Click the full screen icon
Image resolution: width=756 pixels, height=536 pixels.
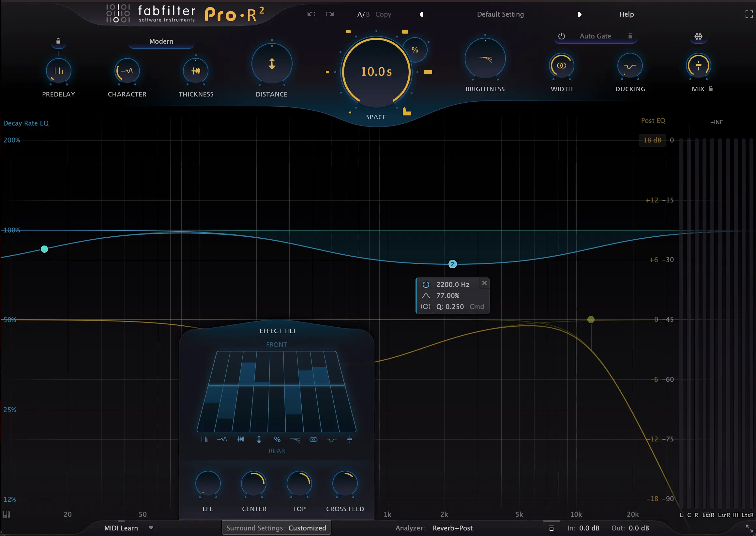tap(749, 14)
